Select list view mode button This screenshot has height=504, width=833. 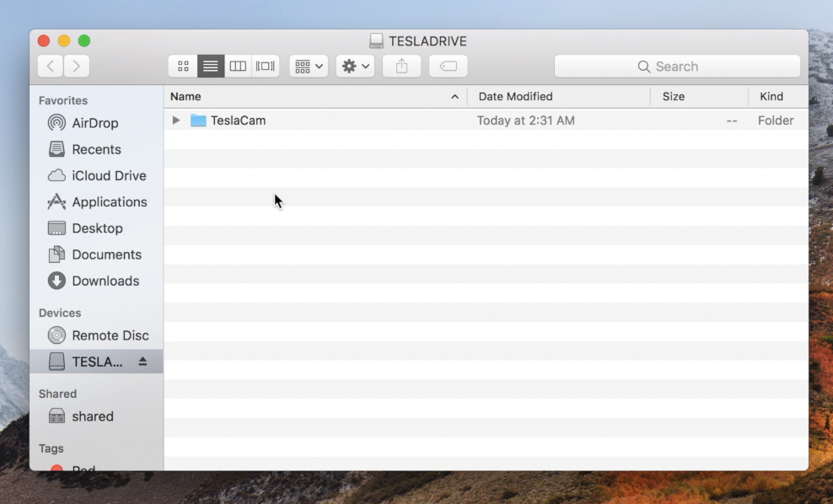click(211, 67)
